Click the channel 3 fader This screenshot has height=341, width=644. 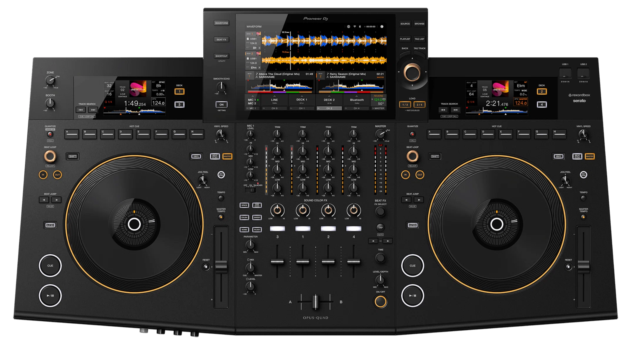[277, 261]
